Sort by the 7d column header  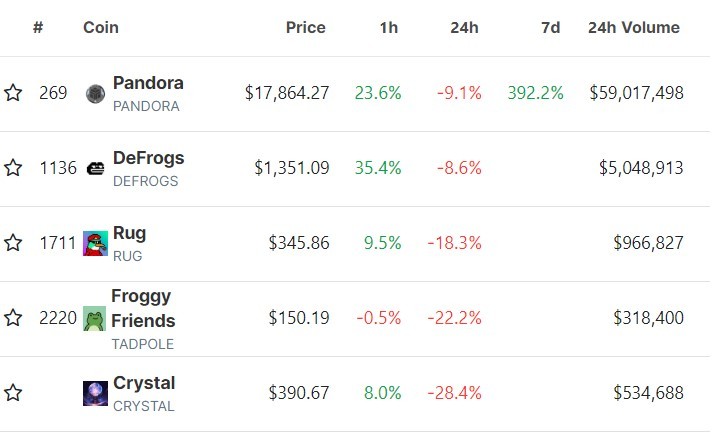pos(550,28)
